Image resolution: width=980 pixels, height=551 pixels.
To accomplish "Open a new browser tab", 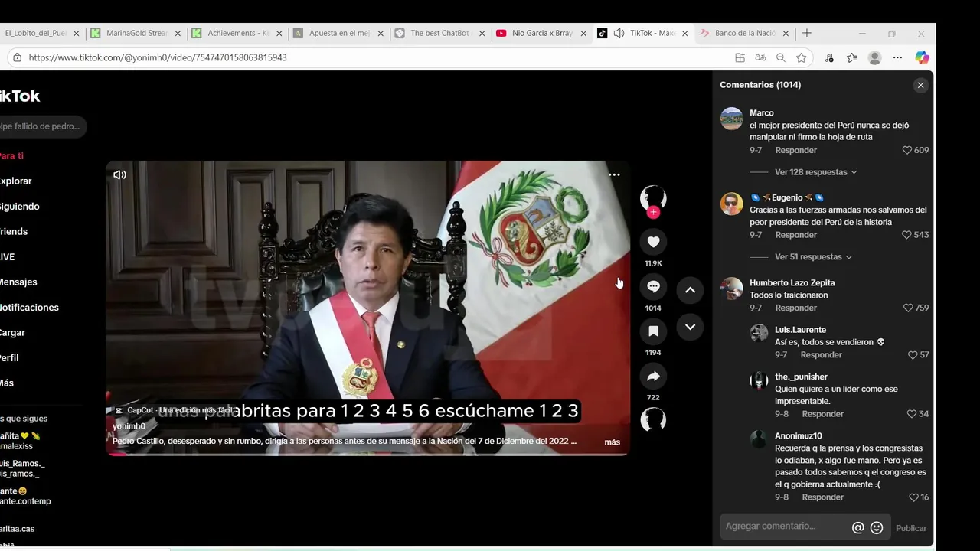I will click(806, 34).
